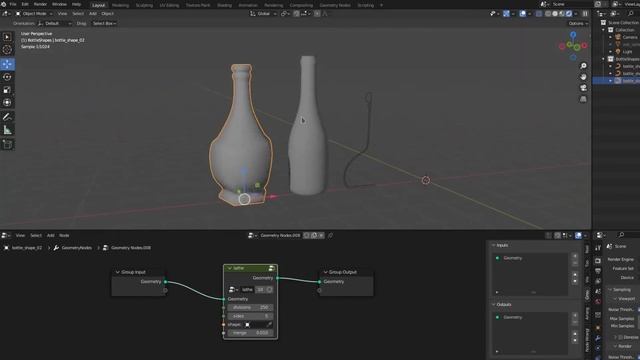Collapse the Outputs panel in node sidebar

[493, 304]
